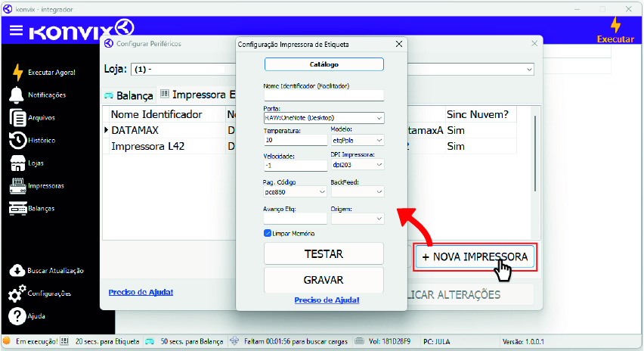Click Sim in the Impressora L42 row
Image resolution: width=644 pixels, height=351 pixels.
click(456, 146)
